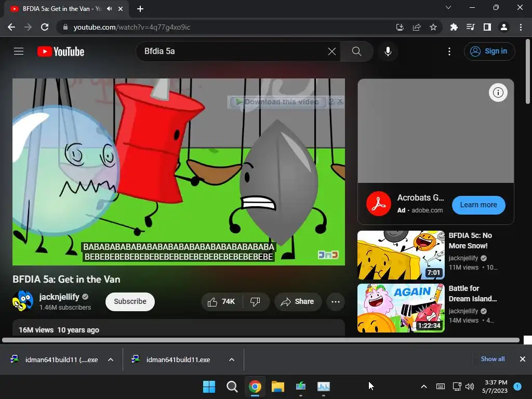
Task: Open Battle for Dream Island Again thumbnail
Action: point(401,308)
